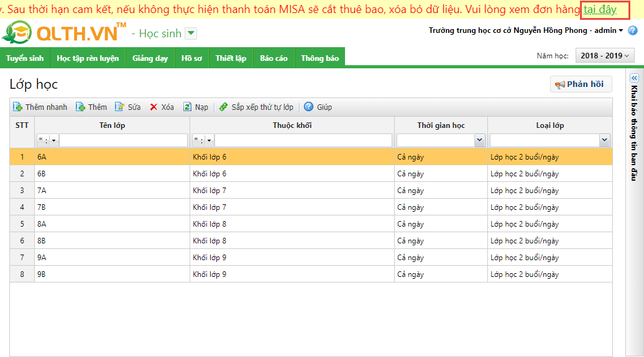This screenshot has width=644, height=357.
Task: Click the Sắp xếp thứ tự lớp icon
Action: [x=223, y=107]
